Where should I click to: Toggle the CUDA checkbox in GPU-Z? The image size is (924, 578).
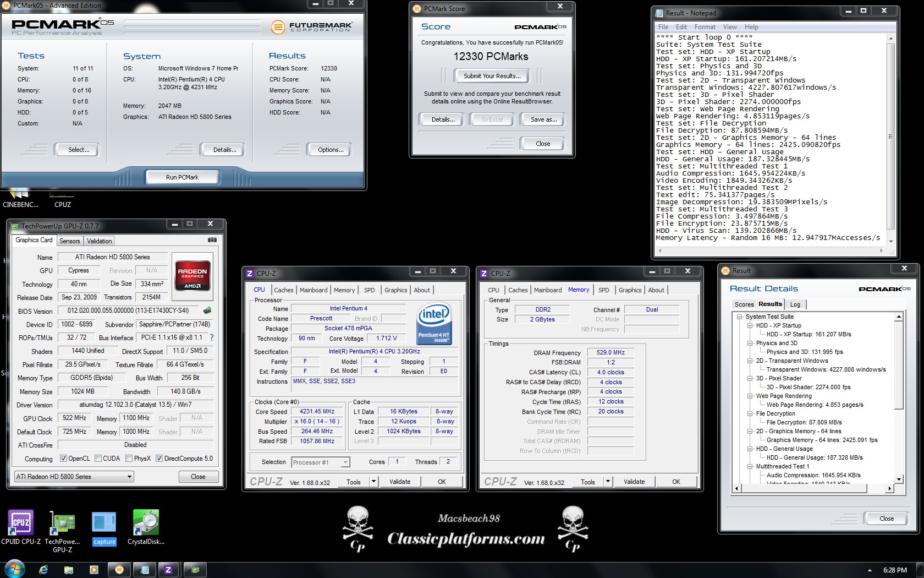[x=98, y=458]
